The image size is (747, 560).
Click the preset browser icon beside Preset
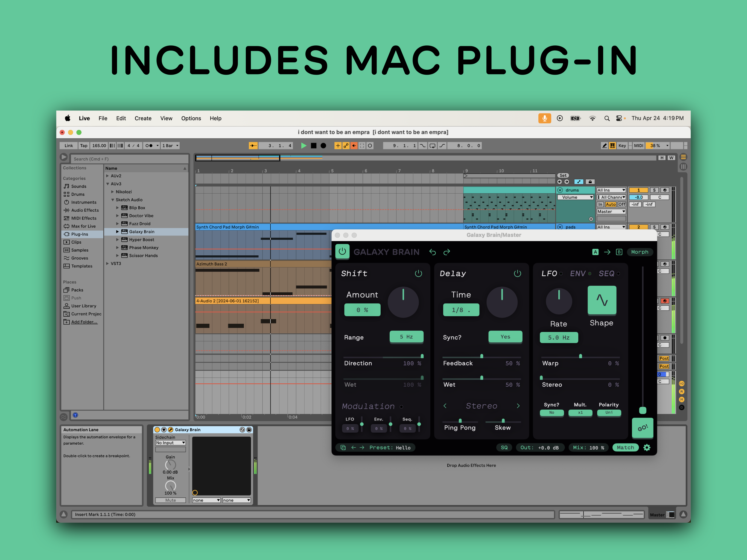point(343,448)
